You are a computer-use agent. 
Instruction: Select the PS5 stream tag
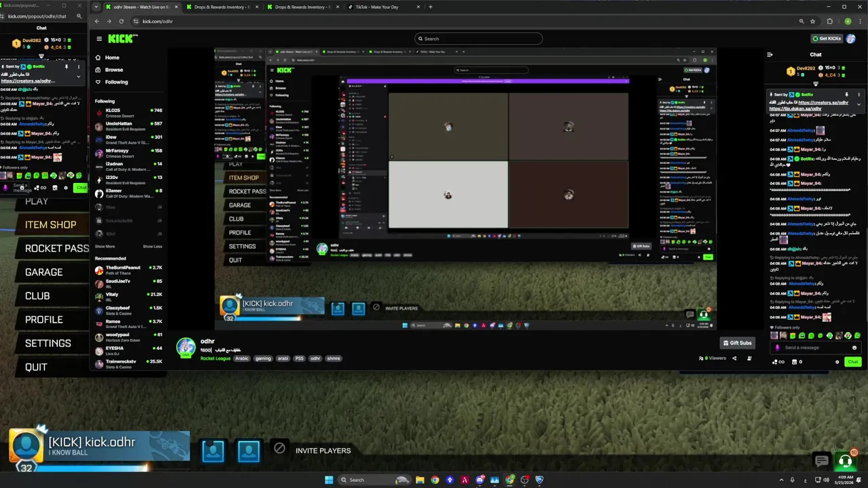(x=299, y=359)
